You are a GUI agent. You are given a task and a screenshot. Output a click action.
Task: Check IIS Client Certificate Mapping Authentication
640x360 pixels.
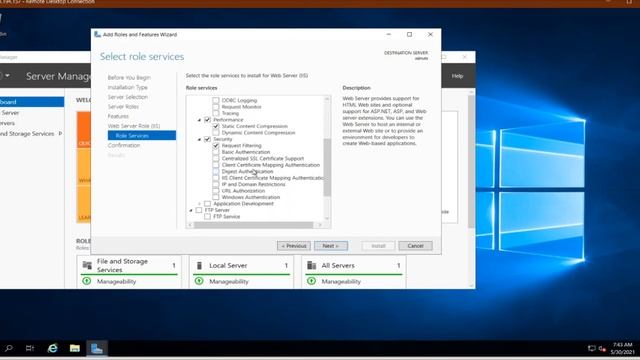216,178
